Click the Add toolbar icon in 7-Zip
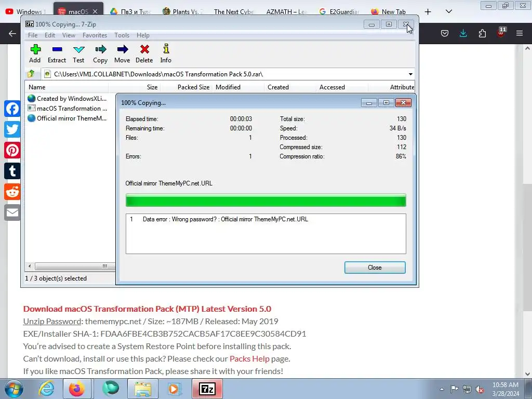The width and height of the screenshot is (532, 399). [35, 54]
